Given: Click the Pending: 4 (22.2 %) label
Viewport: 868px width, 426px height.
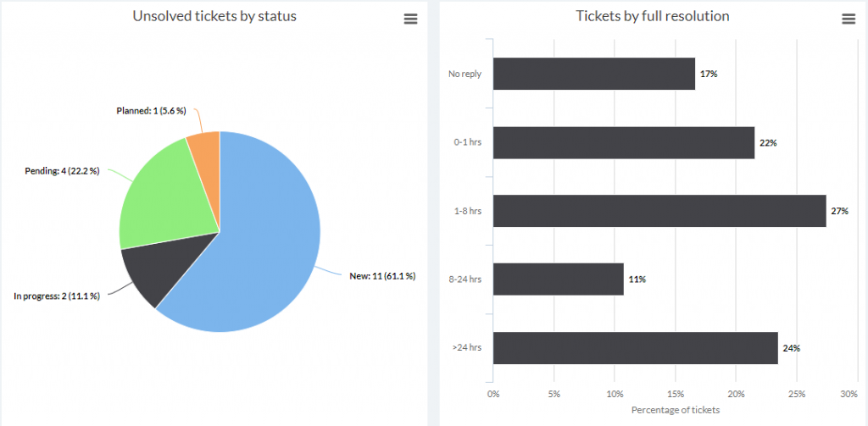Looking at the screenshot, I should tap(62, 171).
